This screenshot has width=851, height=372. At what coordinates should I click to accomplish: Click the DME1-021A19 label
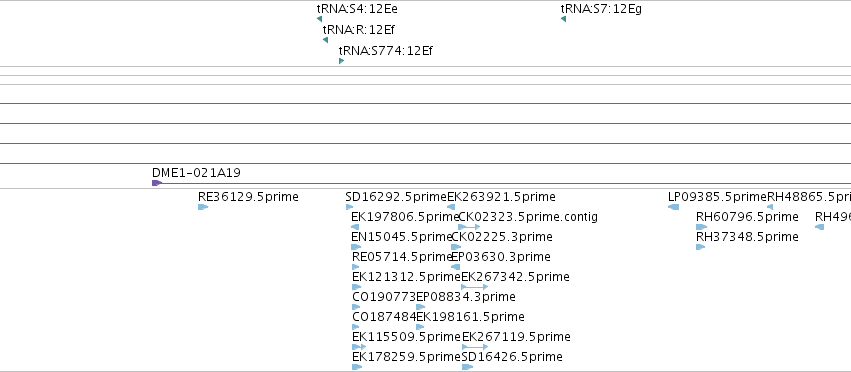coord(196,173)
